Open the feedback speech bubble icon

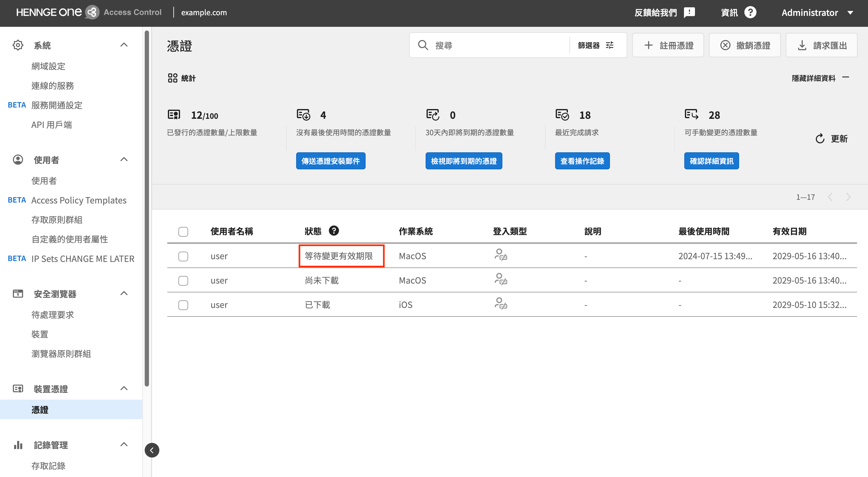[x=689, y=13]
